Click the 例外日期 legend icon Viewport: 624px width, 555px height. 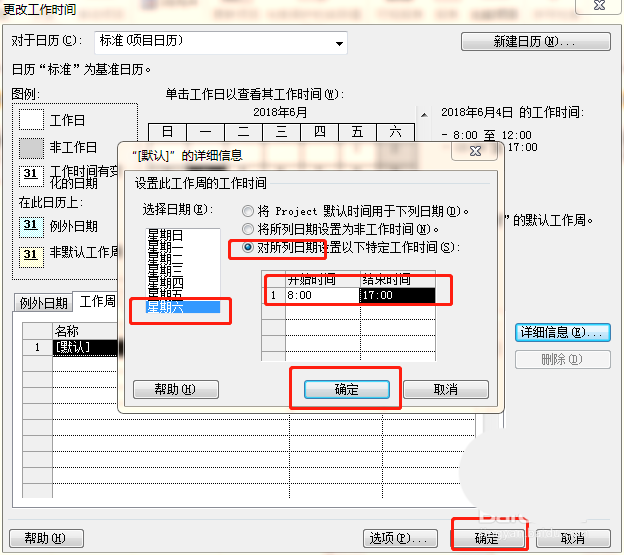click(31, 226)
